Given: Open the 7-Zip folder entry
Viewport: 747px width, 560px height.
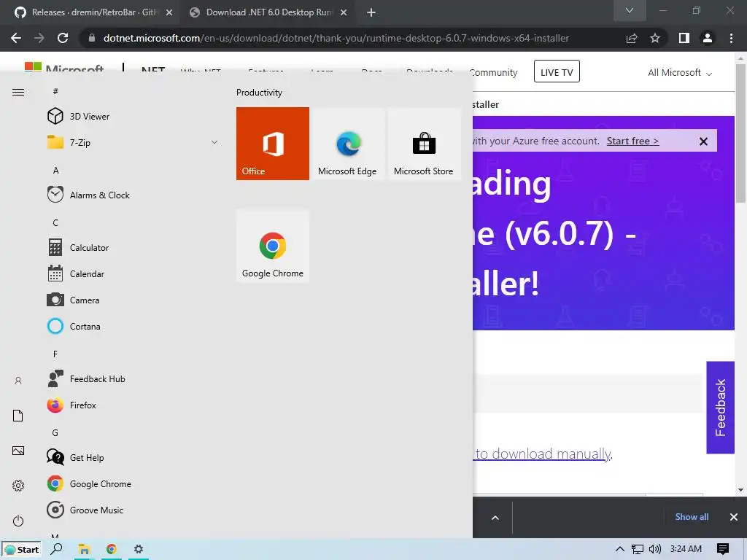Looking at the screenshot, I should pos(131,142).
